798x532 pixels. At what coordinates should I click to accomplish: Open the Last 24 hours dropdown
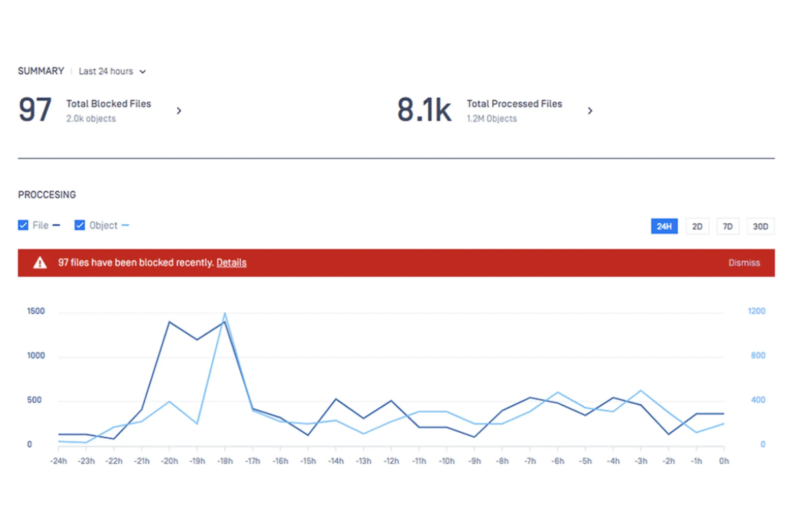(x=106, y=71)
